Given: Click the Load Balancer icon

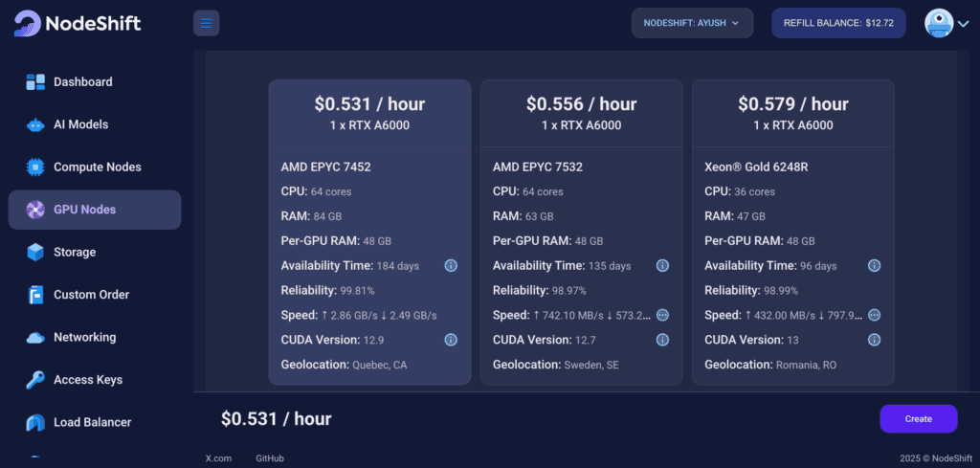Looking at the screenshot, I should (35, 422).
